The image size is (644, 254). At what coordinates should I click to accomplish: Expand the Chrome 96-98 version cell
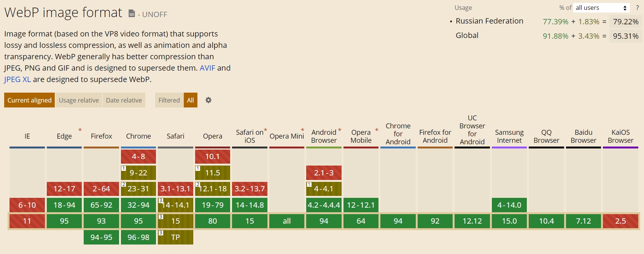coord(138,237)
